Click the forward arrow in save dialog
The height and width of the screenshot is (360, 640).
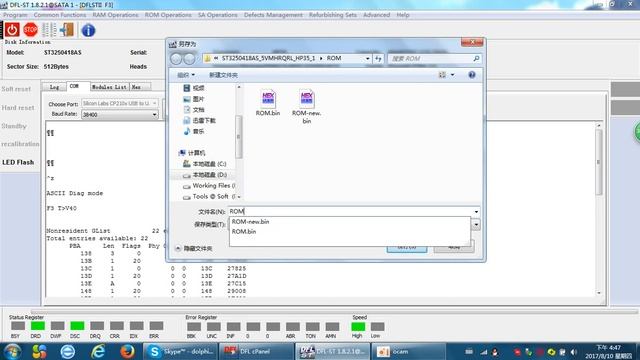(x=189, y=59)
